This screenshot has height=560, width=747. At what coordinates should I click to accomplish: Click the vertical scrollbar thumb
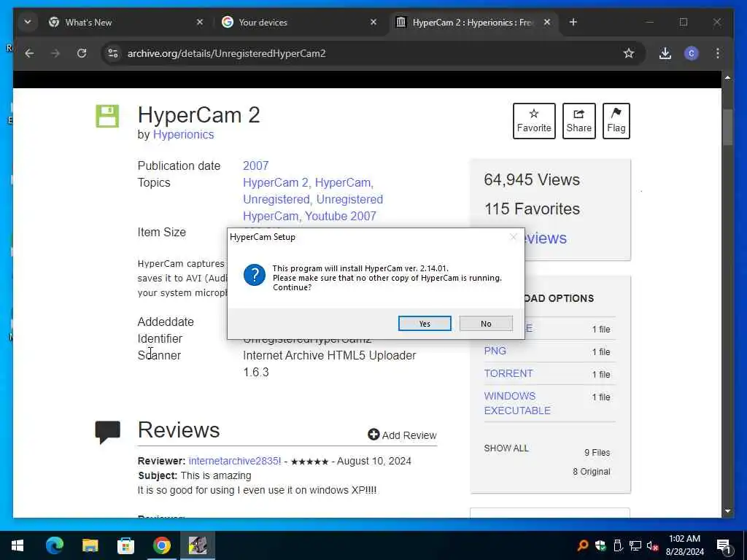click(x=727, y=127)
